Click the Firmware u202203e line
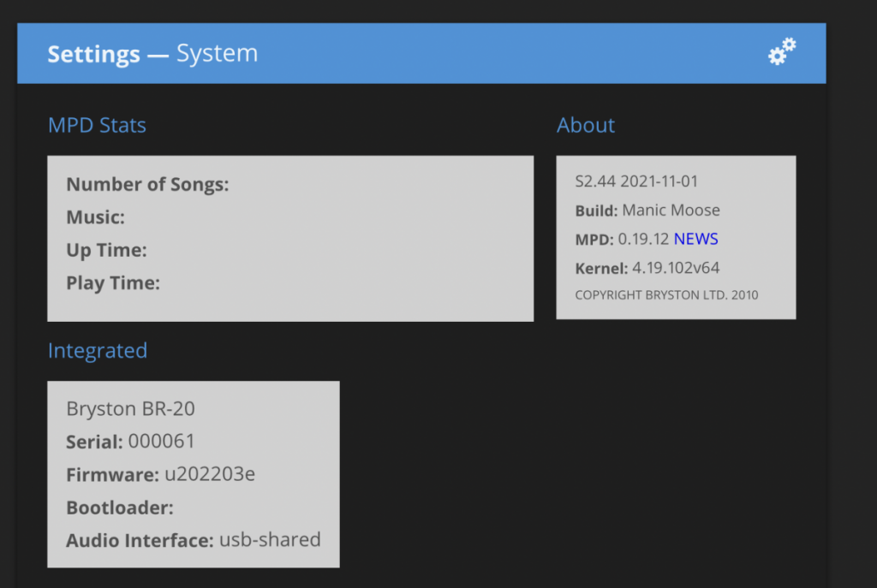Image resolution: width=877 pixels, height=588 pixels. point(160,474)
